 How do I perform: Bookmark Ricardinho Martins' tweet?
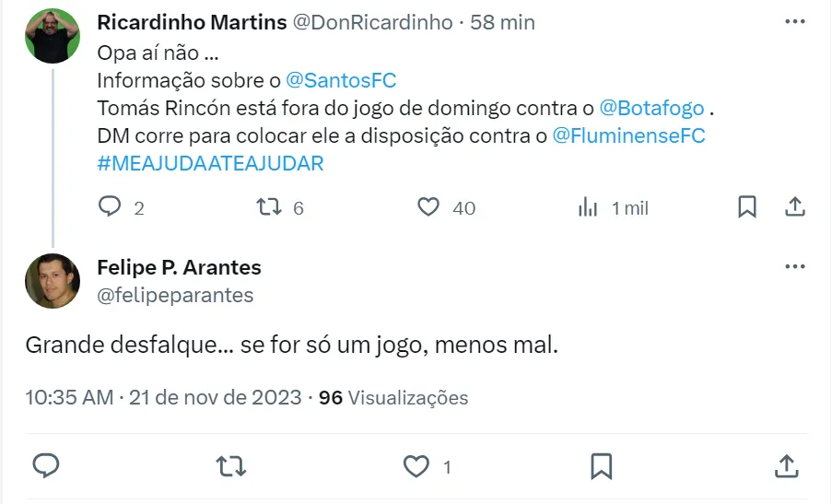click(x=747, y=207)
